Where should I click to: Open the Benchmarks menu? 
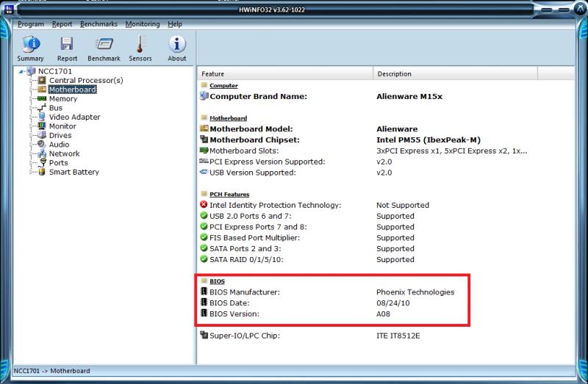pyautogui.click(x=98, y=24)
